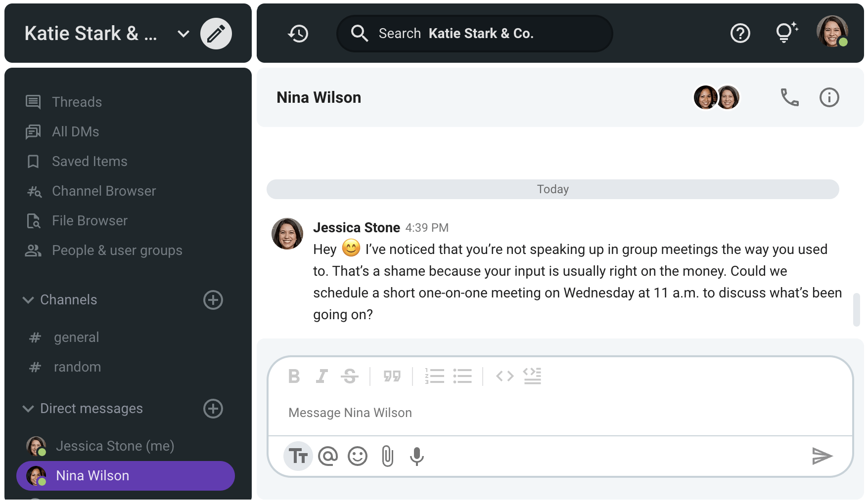
Task: Collapse the Direct messages section
Action: (x=28, y=409)
